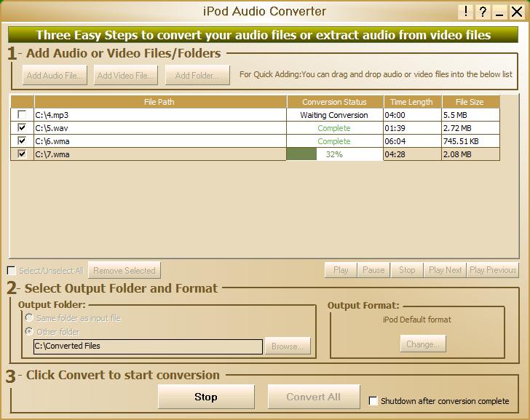Click the 2.72 MB file size cell
This screenshot has height=420, width=530.
(x=470, y=128)
